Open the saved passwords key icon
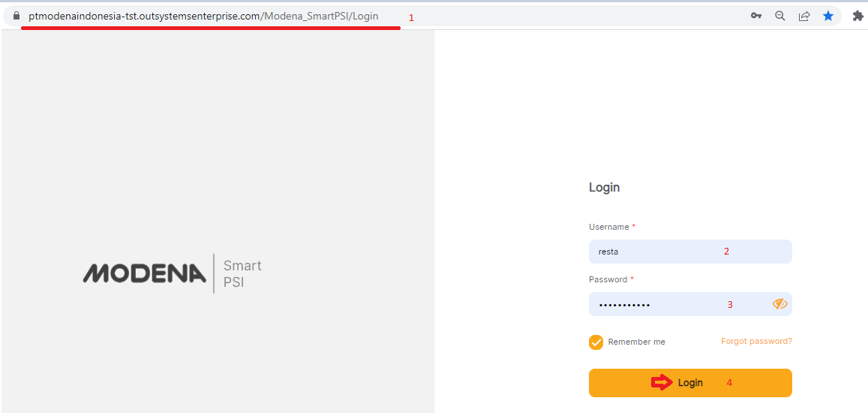This screenshot has height=413, width=868. [x=756, y=16]
